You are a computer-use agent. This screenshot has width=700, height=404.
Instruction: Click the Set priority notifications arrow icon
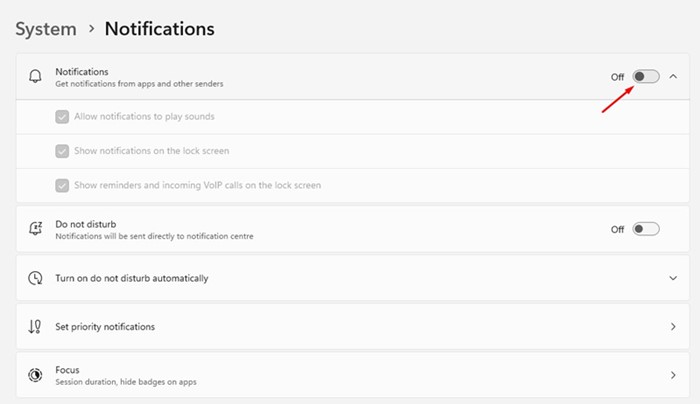[x=35, y=327]
